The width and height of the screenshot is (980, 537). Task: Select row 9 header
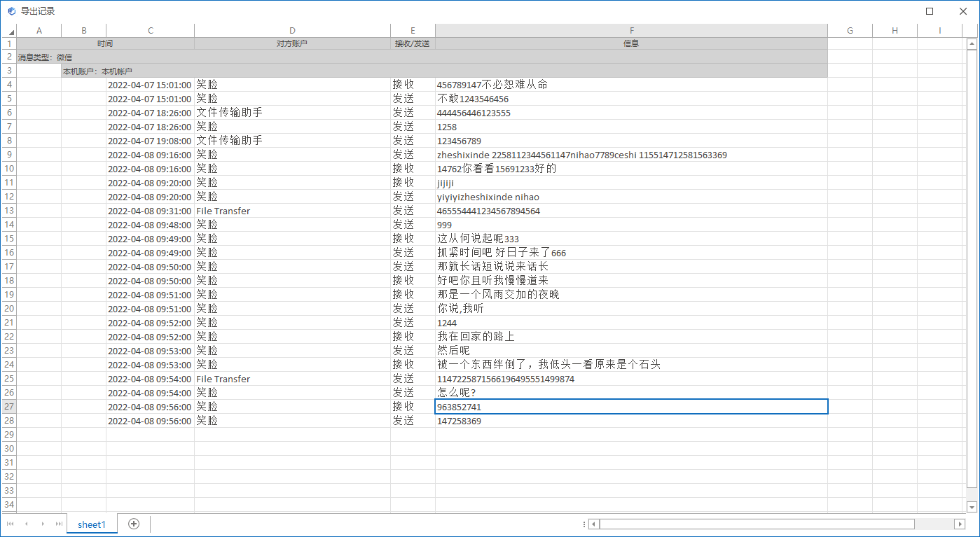coord(8,155)
